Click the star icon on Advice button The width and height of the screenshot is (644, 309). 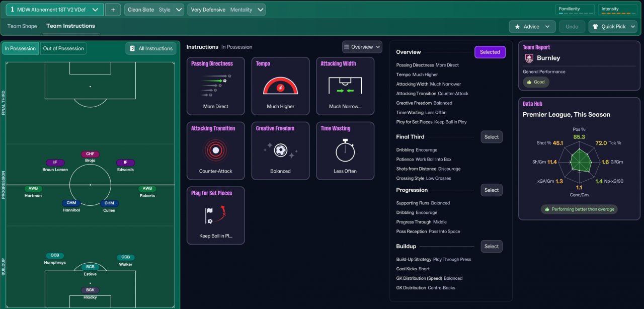[518, 27]
